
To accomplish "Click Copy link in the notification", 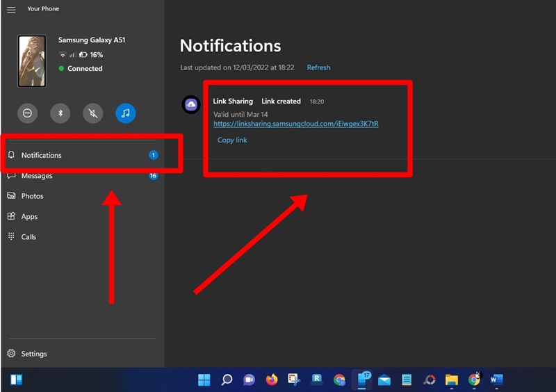I will (x=232, y=140).
